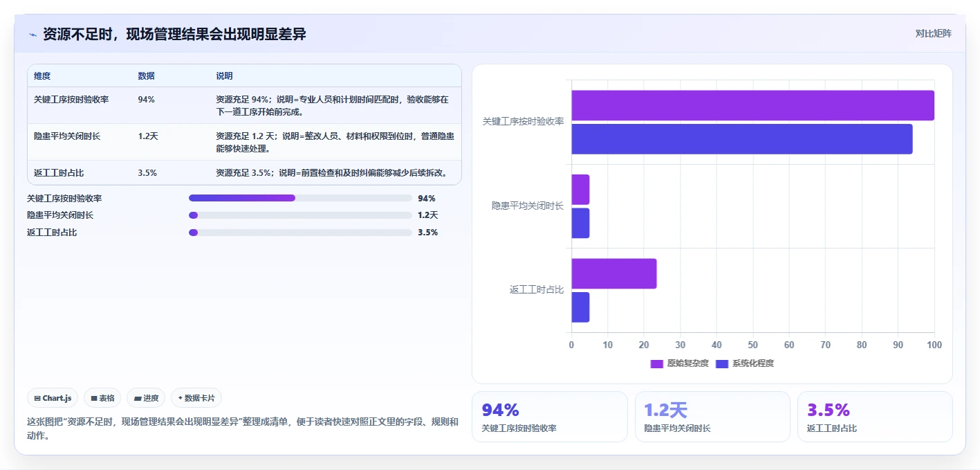The width and height of the screenshot is (980, 470).
Task: Click the blue 系统化程度 bar for 隐患平均关闭时长
Action: pyautogui.click(x=580, y=223)
